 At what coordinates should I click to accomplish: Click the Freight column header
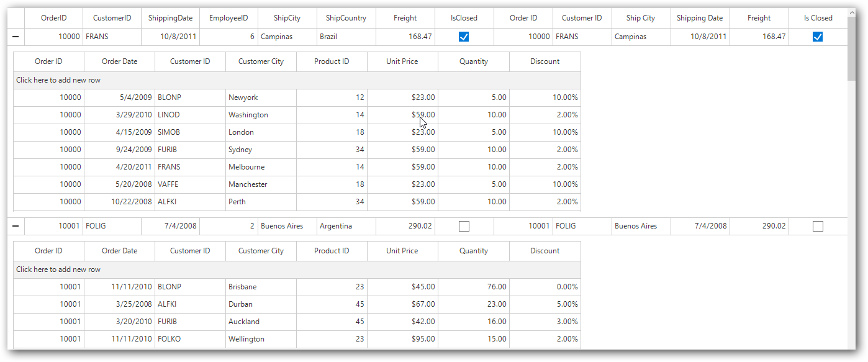[405, 17]
